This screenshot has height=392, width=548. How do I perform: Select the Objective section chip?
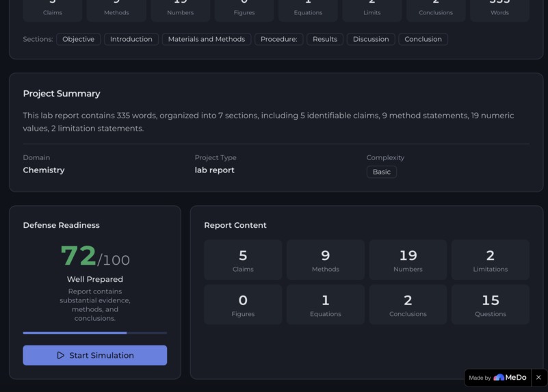(x=78, y=39)
